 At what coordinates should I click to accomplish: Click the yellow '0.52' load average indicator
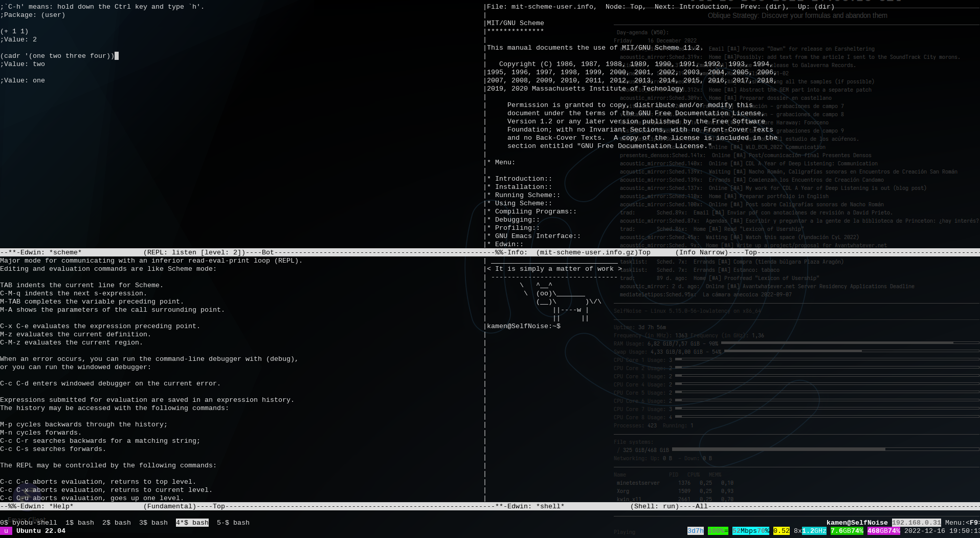[782, 531]
